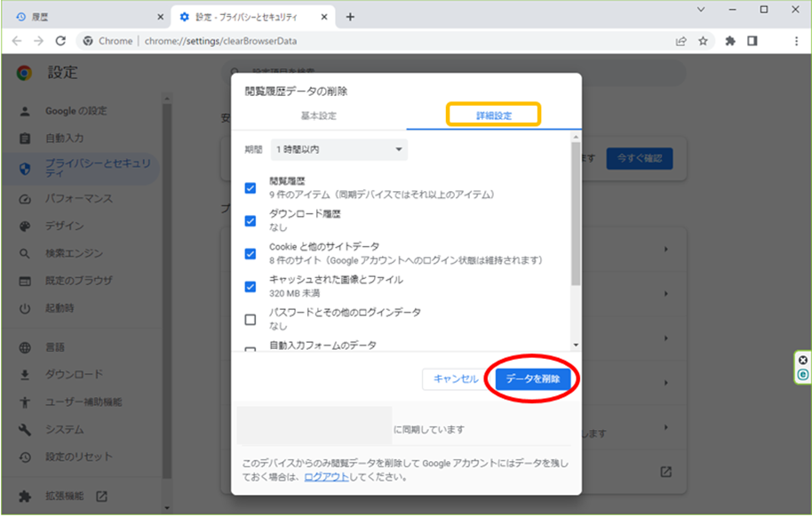Click the settings search field
This screenshot has height=517, width=812.
[453, 72]
